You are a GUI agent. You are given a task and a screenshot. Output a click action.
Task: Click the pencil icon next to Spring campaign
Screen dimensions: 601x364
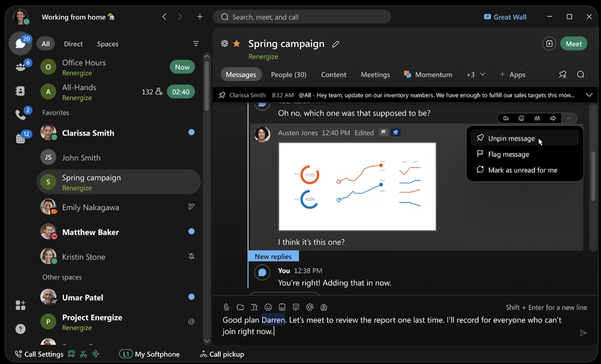coord(335,44)
